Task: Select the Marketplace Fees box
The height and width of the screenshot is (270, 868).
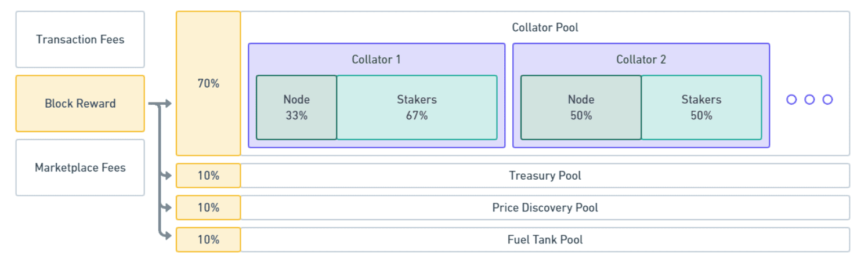Action: tap(80, 167)
